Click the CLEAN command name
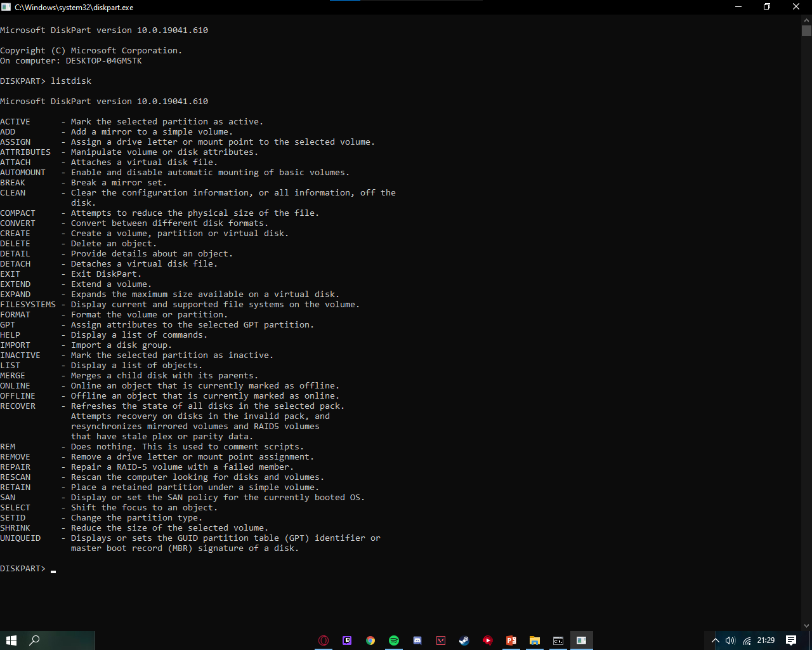The height and width of the screenshot is (650, 812). click(x=13, y=193)
